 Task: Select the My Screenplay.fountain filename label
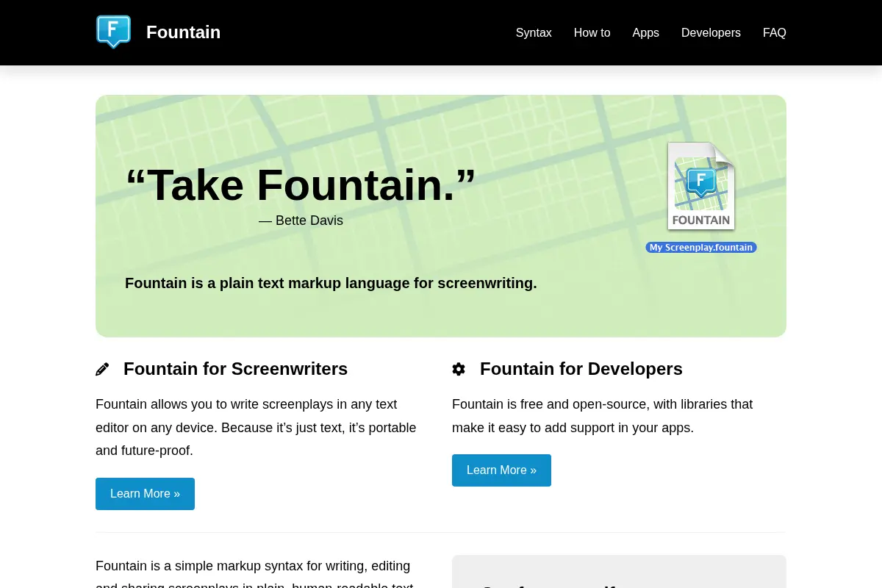tap(701, 248)
